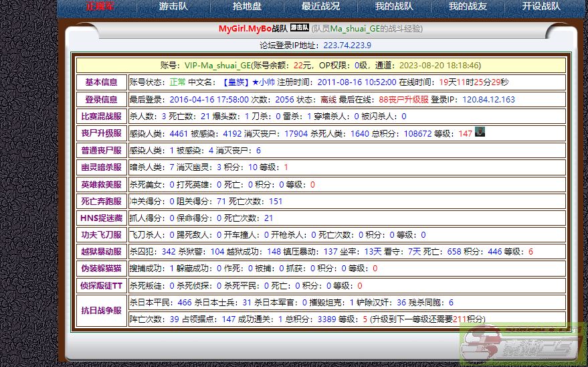Open the 最近战况 tab
This screenshot has height=367, width=588.
320,7
